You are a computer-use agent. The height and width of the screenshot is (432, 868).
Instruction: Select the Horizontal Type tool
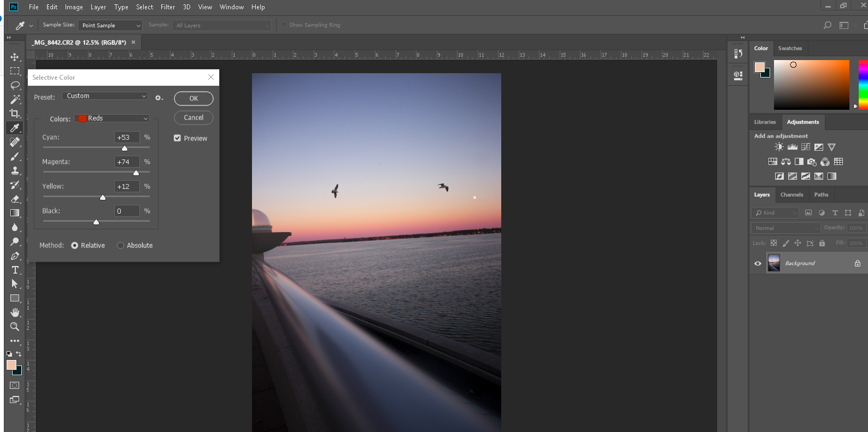15,270
